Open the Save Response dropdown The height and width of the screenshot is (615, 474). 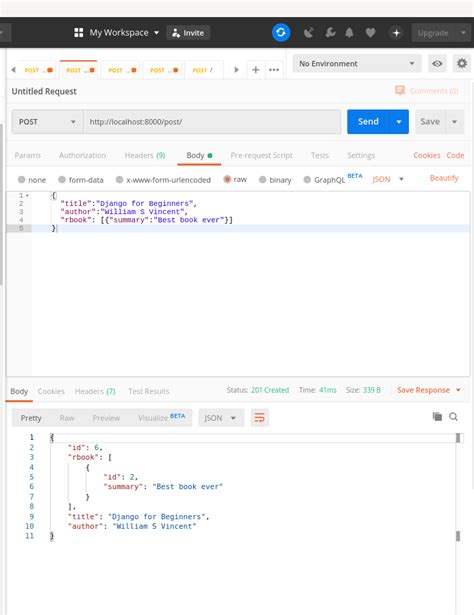point(429,390)
